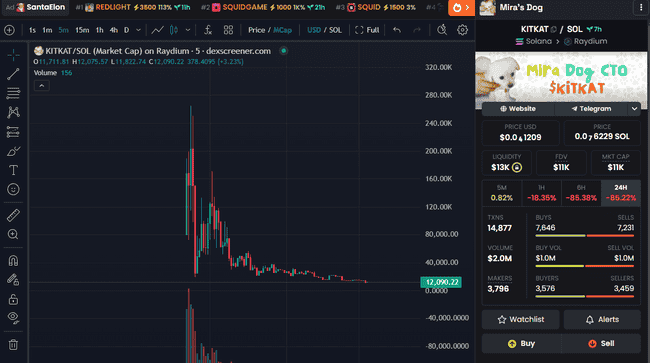
Task: Open the emoji sticker tool
Action: pos(13,189)
